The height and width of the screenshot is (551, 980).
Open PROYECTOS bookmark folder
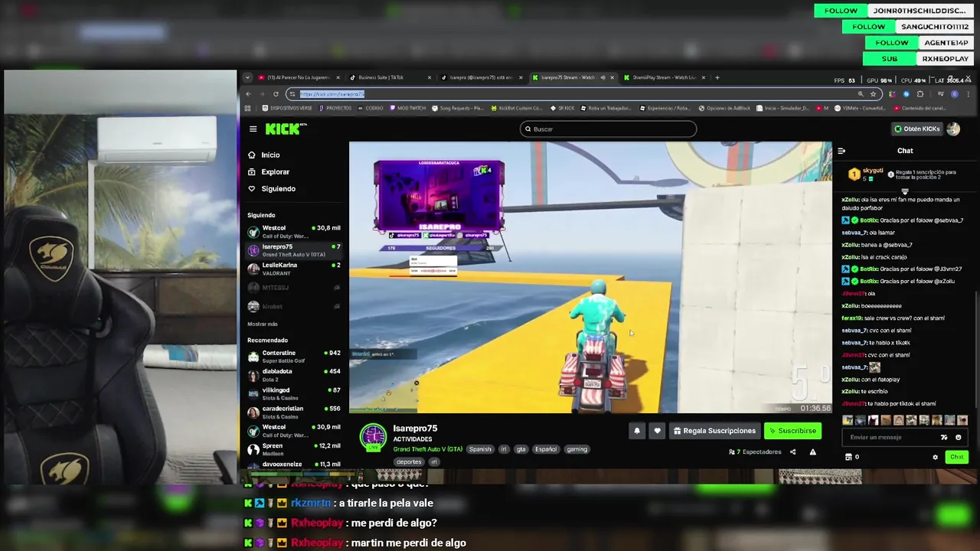334,108
